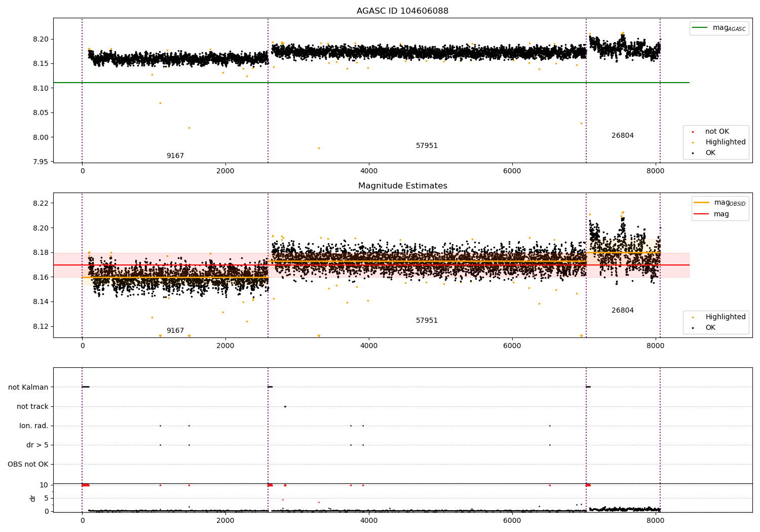Click the orange mag OBSID legend line sample
This screenshot has width=760, height=532.
click(x=702, y=203)
